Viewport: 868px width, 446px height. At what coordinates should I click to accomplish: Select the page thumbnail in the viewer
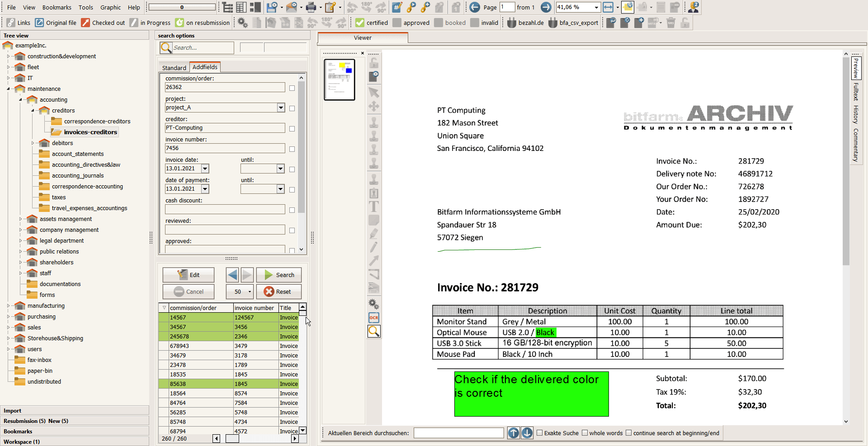tap(339, 80)
